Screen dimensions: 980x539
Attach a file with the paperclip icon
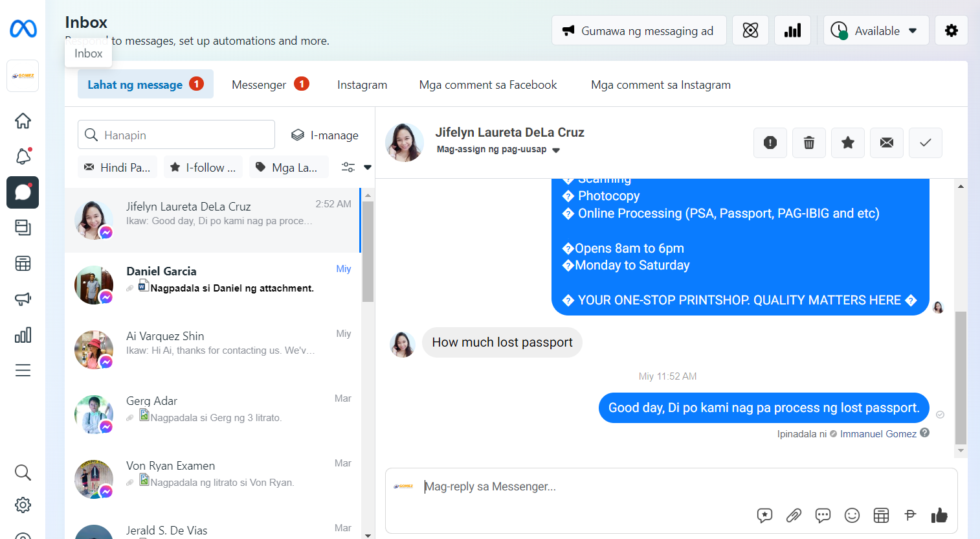(x=794, y=515)
